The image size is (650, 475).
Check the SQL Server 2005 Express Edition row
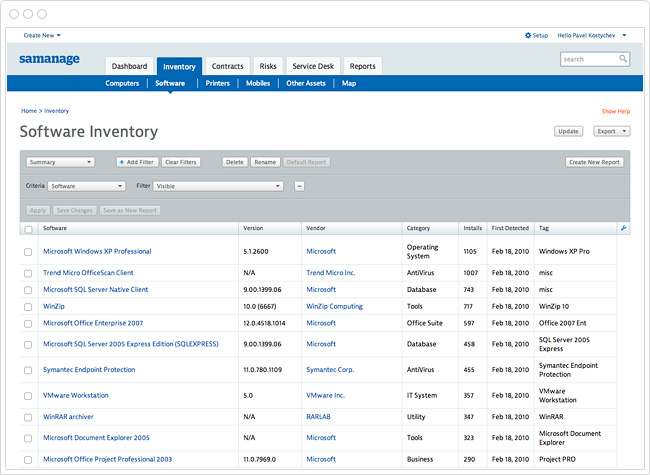click(28, 344)
